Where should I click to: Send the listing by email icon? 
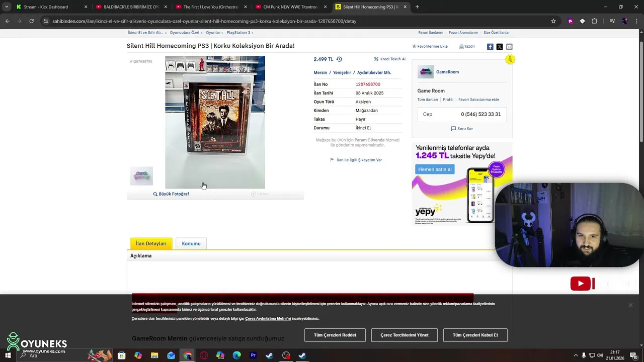[x=509, y=47]
